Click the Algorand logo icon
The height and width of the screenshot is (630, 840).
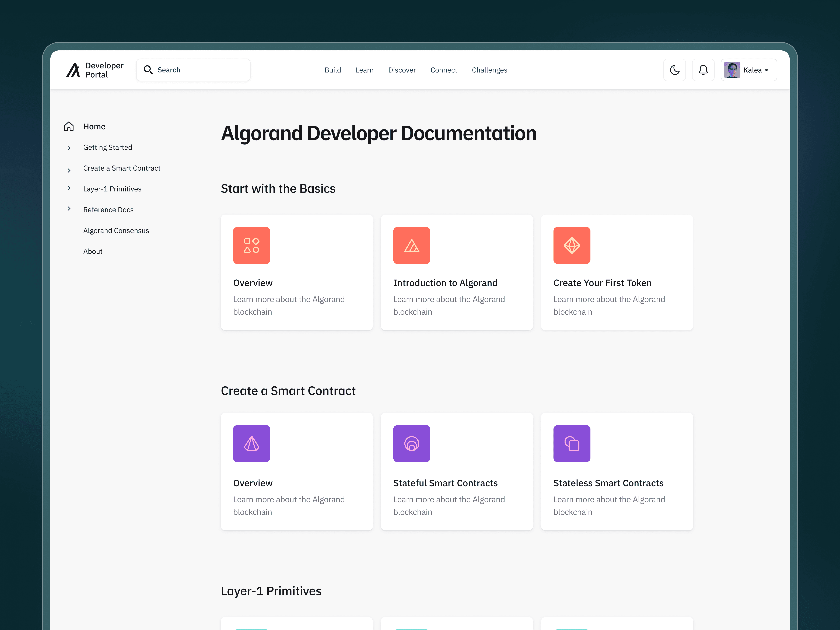(73, 70)
